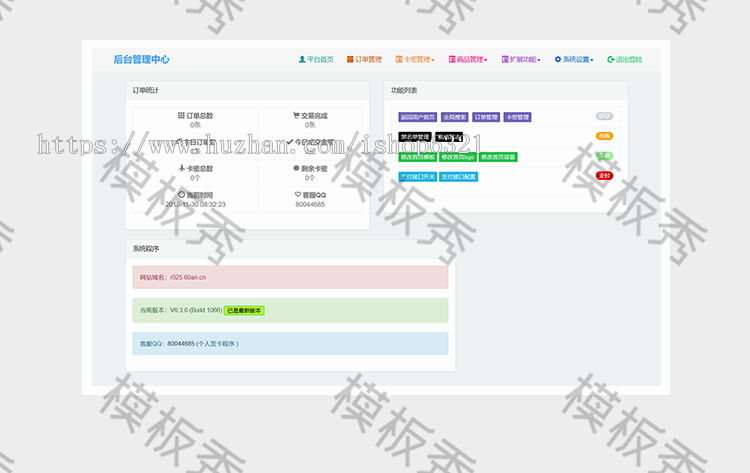Image resolution: width=750 pixels, height=473 pixels.
Task: Click the 全局搜索 purple button
Action: tap(454, 117)
